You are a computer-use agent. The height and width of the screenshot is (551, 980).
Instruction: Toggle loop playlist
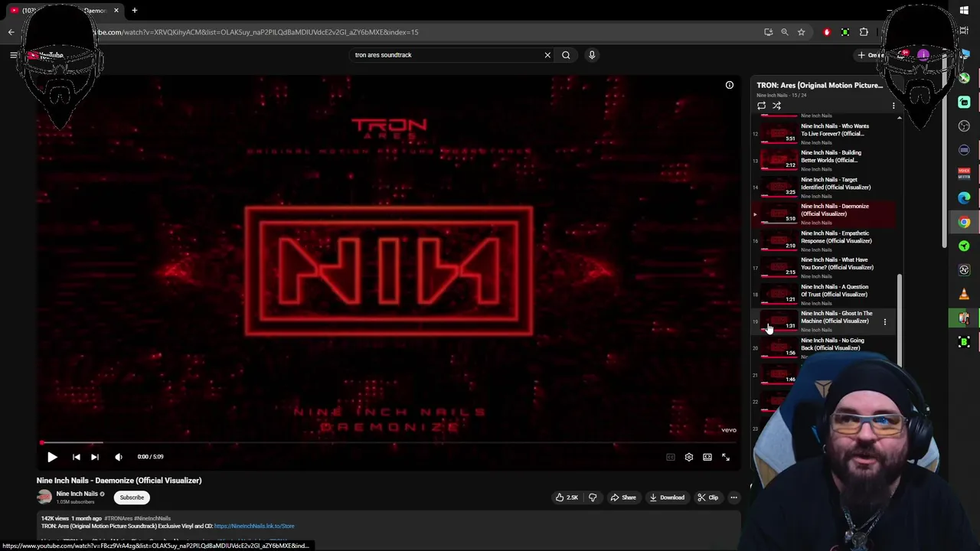[x=761, y=106]
